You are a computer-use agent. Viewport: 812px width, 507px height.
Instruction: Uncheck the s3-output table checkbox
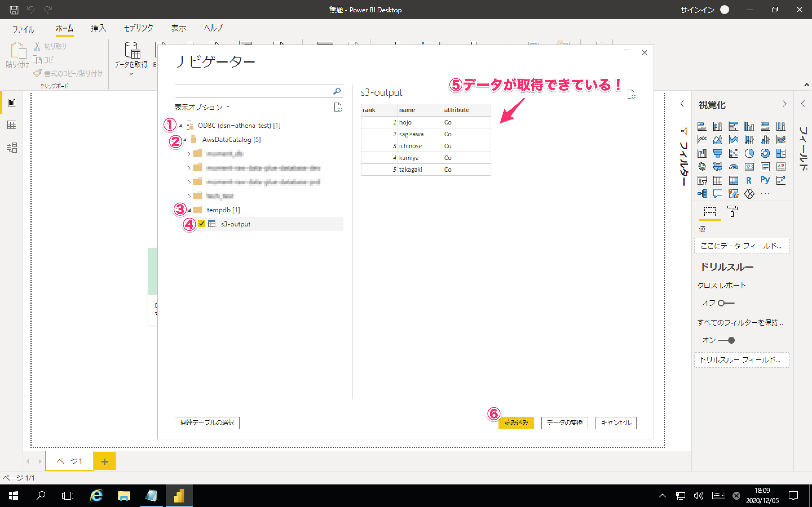[201, 224]
